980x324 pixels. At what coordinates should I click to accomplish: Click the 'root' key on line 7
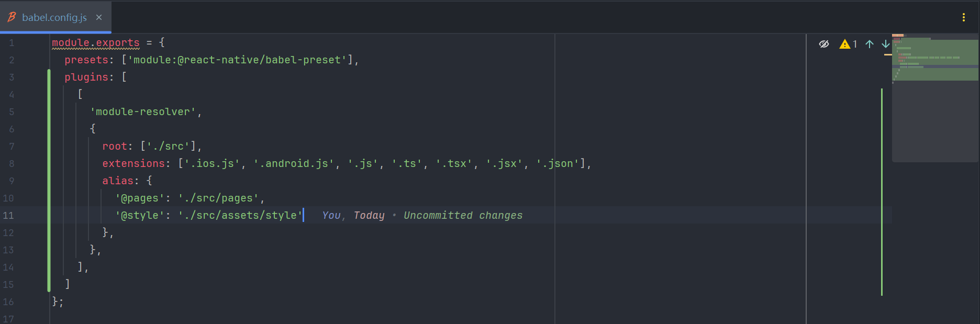[115, 146]
